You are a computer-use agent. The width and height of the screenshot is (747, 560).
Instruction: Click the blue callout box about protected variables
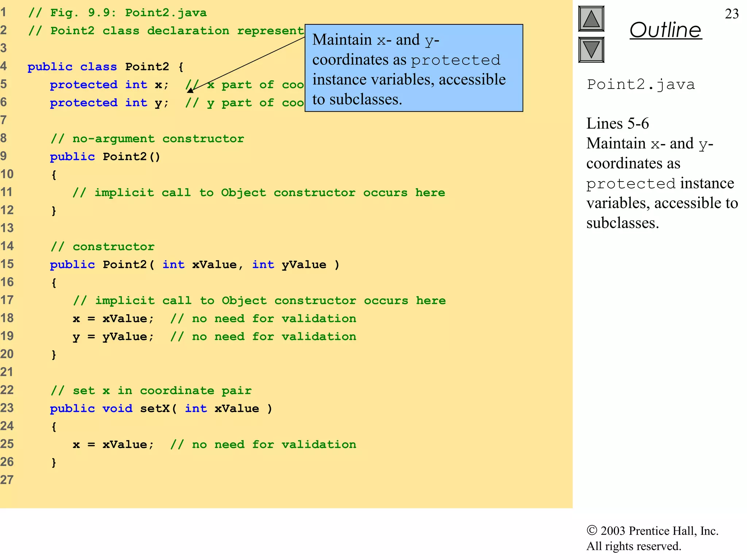[x=414, y=68]
